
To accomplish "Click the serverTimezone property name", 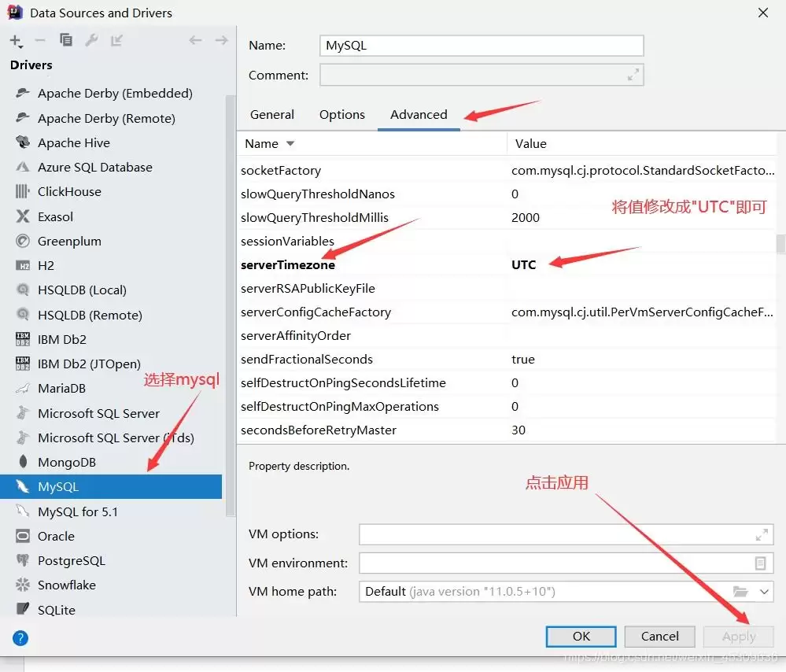I will 288,265.
